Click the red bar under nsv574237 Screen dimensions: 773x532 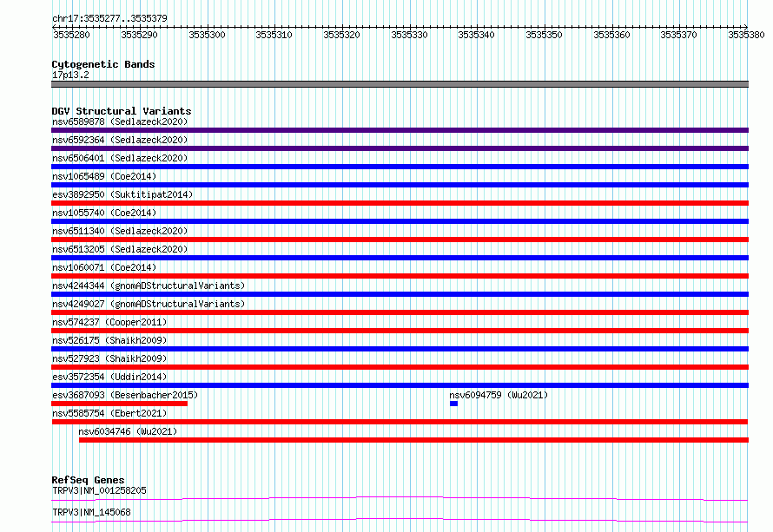400,331
